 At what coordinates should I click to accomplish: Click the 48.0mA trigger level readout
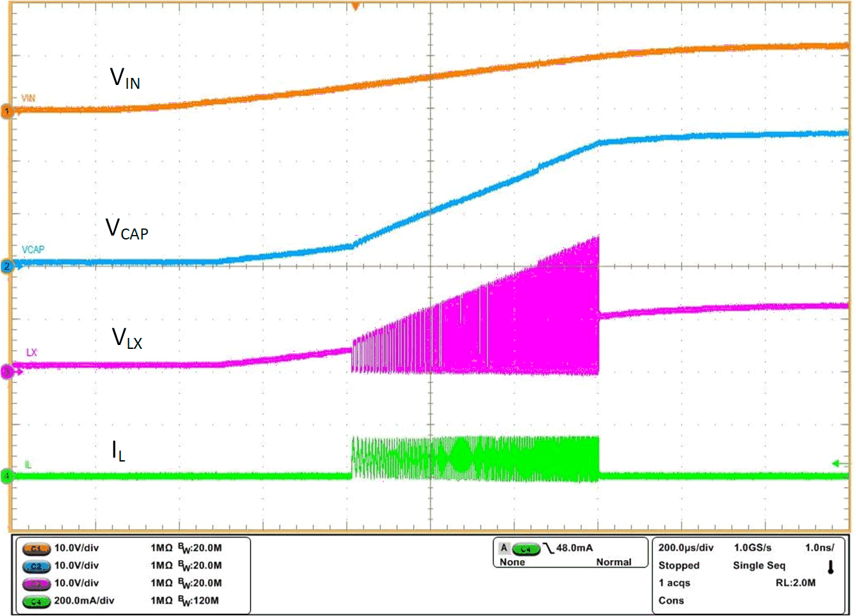(x=574, y=548)
